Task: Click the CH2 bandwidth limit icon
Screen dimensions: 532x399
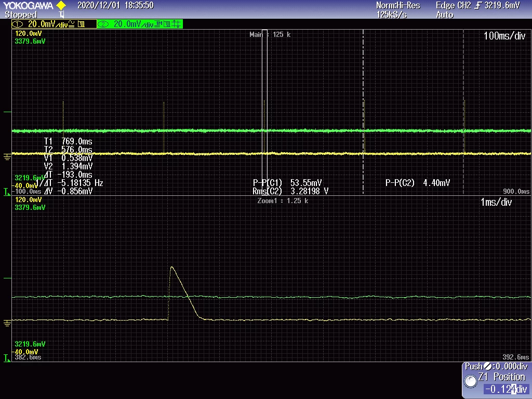Action: pos(167,24)
